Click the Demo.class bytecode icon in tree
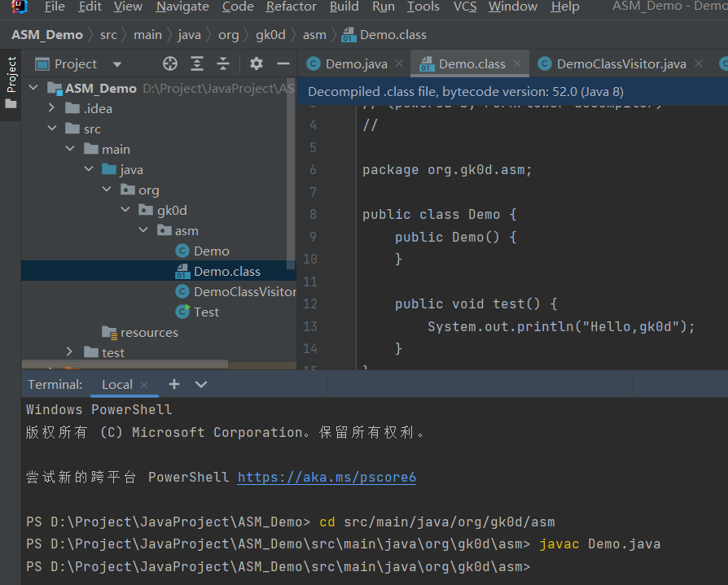This screenshot has width=728, height=585. coord(182,272)
